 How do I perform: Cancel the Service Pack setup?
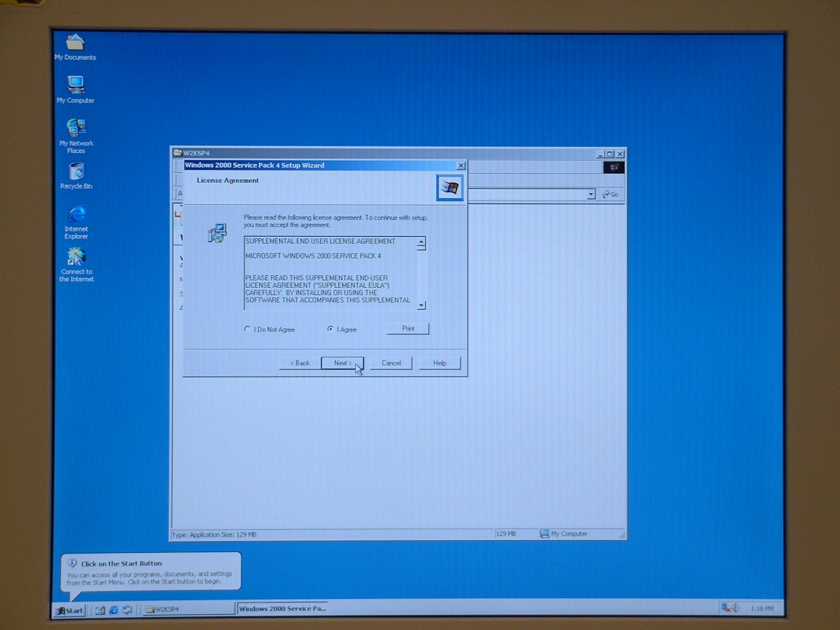point(391,363)
